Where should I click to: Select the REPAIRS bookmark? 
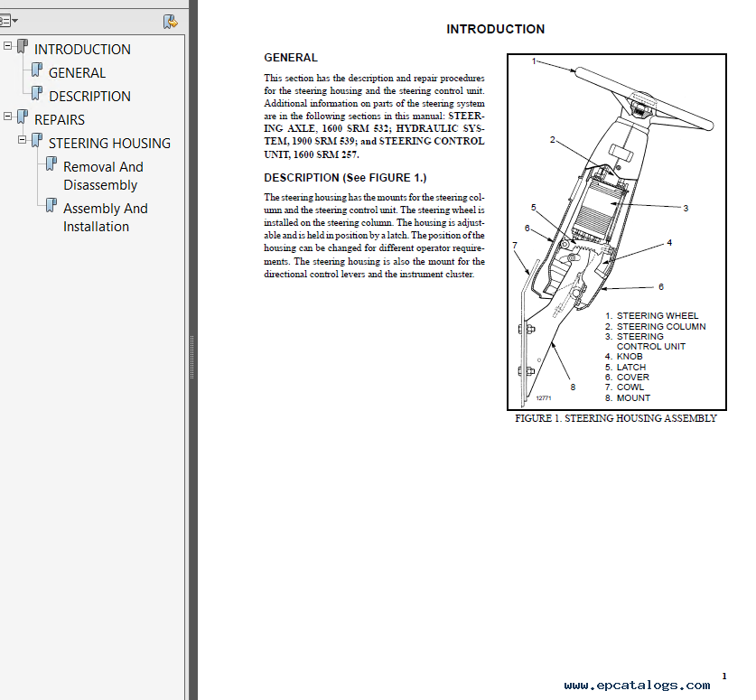tap(60, 119)
